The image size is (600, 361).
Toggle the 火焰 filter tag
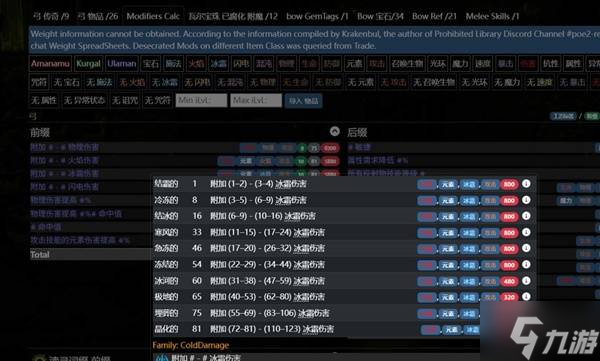(x=196, y=64)
